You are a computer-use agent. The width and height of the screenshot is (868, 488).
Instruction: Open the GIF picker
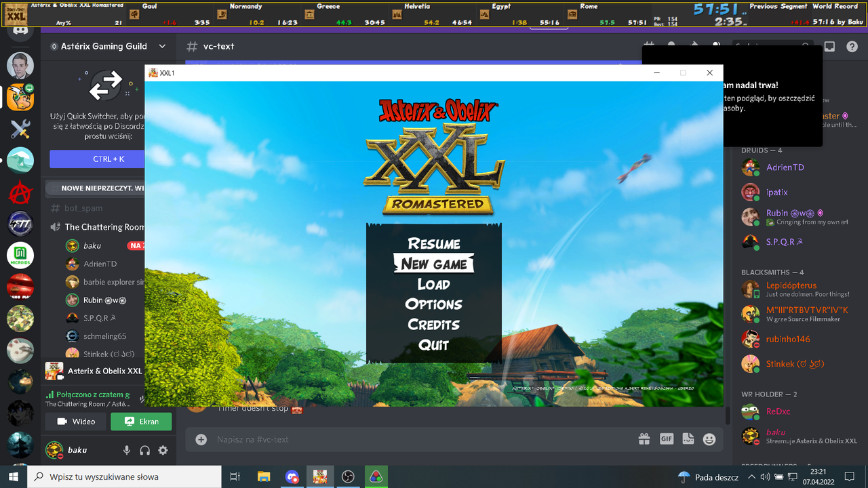tap(667, 439)
